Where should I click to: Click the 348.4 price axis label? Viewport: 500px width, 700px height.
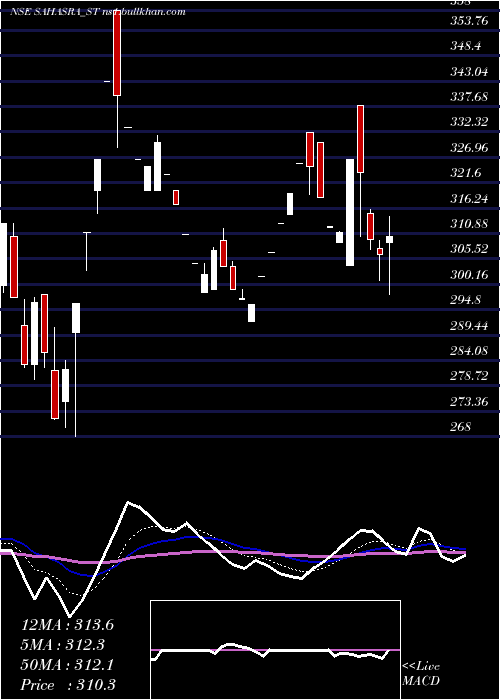(x=466, y=46)
